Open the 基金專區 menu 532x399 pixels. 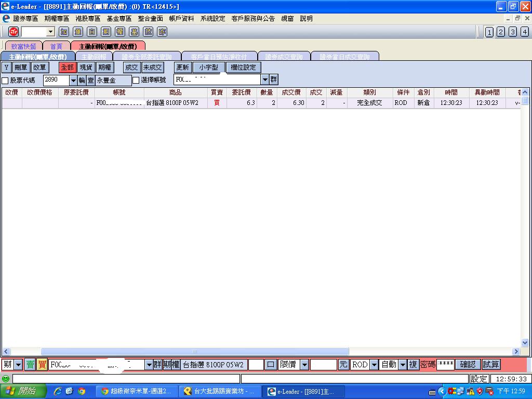click(119, 18)
